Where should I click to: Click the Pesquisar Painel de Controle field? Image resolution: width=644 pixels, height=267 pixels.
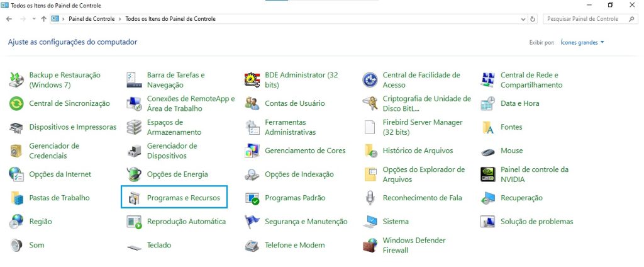[x=585, y=19]
